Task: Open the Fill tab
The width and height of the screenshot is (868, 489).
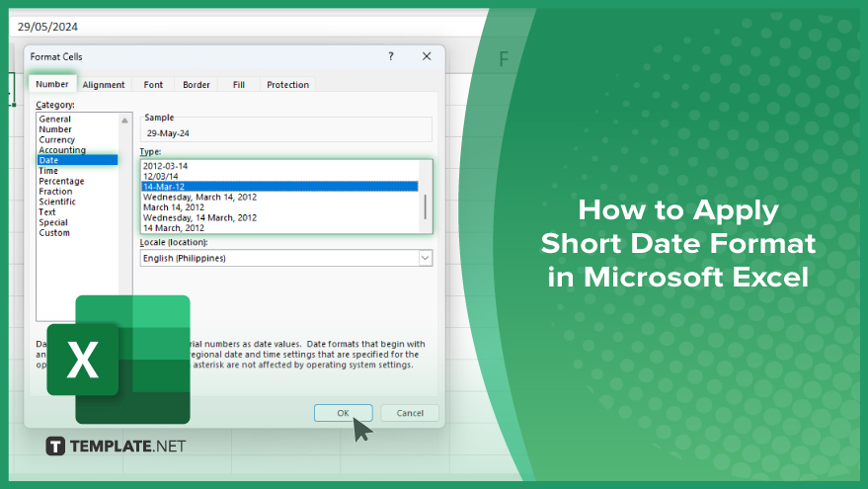Action: pyautogui.click(x=239, y=85)
